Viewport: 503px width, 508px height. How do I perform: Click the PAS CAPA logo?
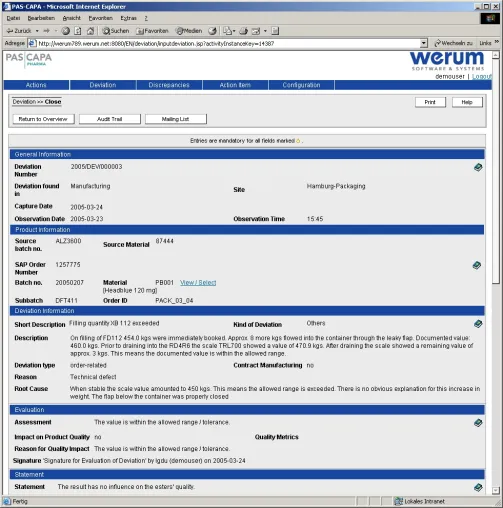click(29, 59)
